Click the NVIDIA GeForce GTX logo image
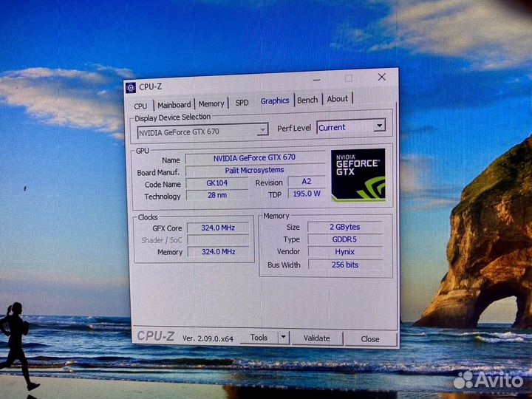The image size is (532, 399). [358, 175]
